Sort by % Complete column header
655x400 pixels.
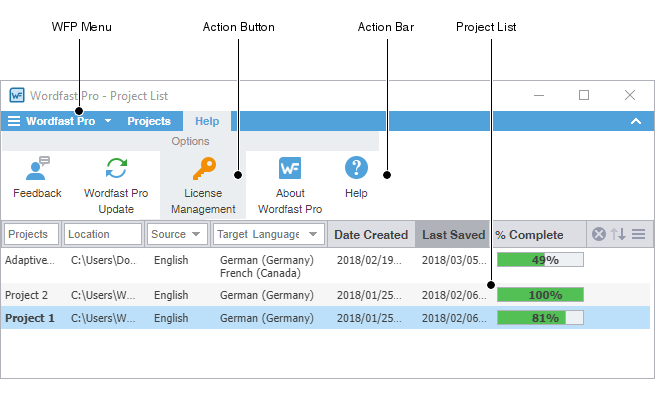pyautogui.click(x=529, y=235)
